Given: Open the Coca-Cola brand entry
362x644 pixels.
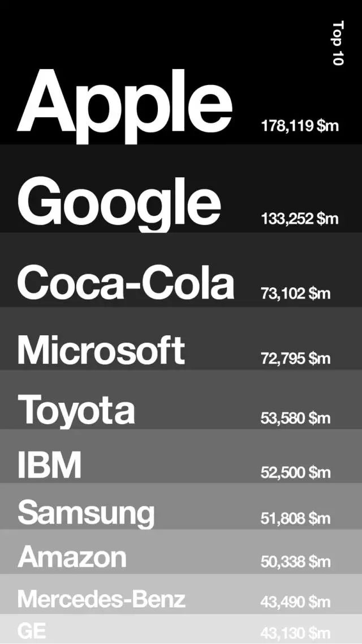Looking at the screenshot, I should click(x=126, y=283).
